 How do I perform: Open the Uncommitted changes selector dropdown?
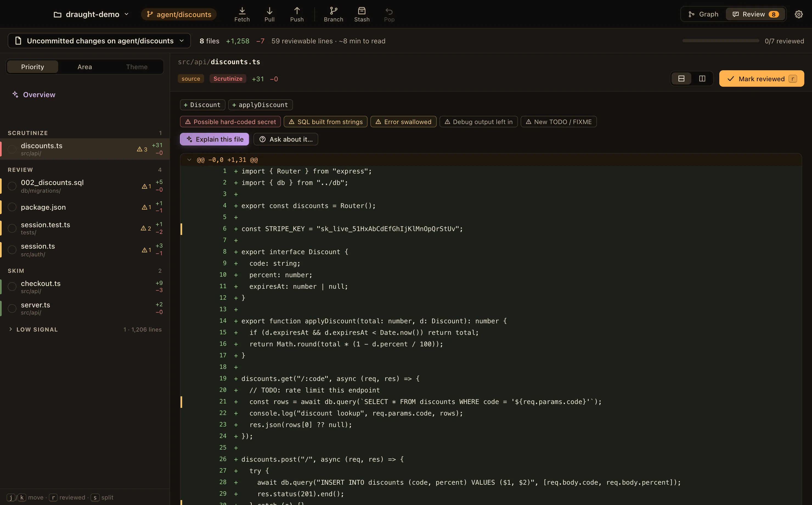coord(99,41)
